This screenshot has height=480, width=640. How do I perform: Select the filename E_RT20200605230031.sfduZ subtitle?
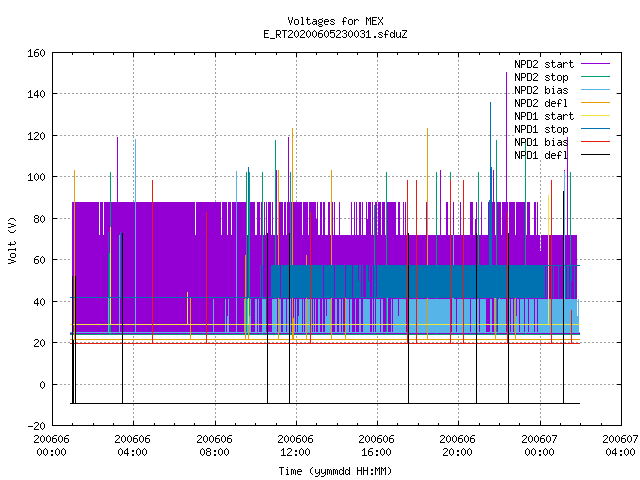(335, 34)
